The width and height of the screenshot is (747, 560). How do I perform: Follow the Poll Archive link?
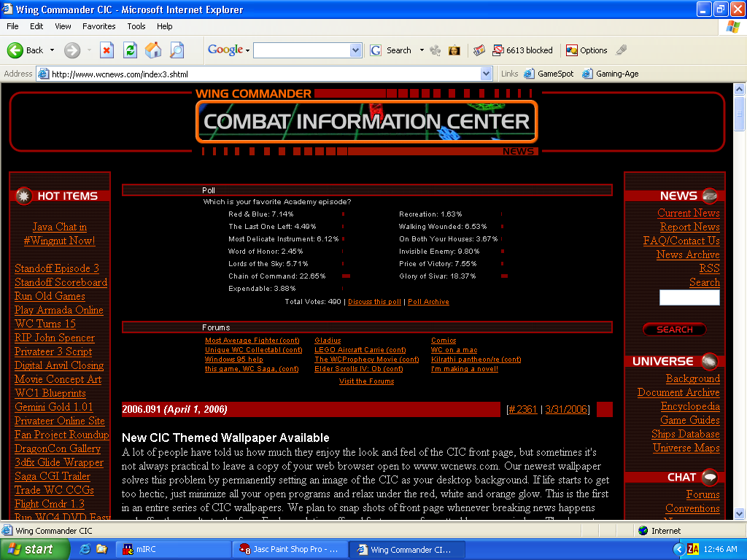point(428,302)
